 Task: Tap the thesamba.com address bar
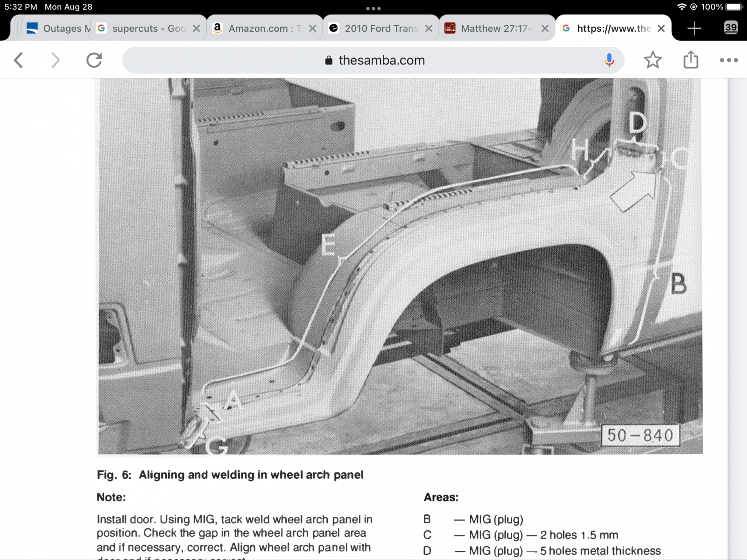[x=373, y=60]
